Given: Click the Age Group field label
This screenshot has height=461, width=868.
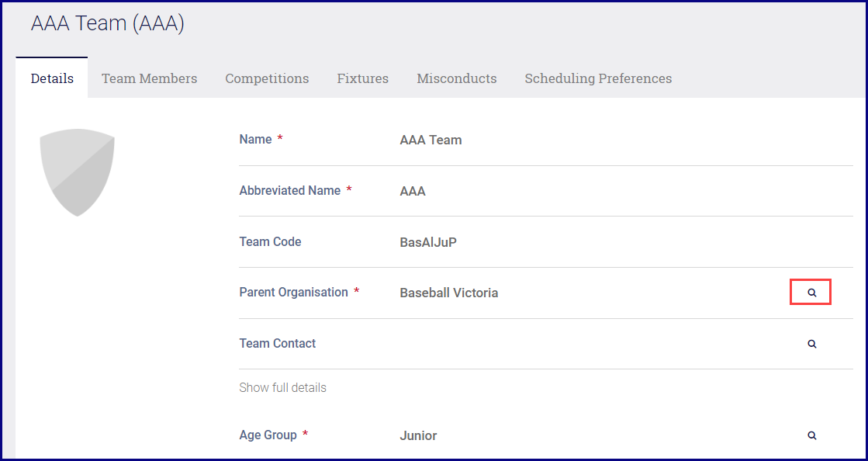Looking at the screenshot, I should (x=268, y=435).
